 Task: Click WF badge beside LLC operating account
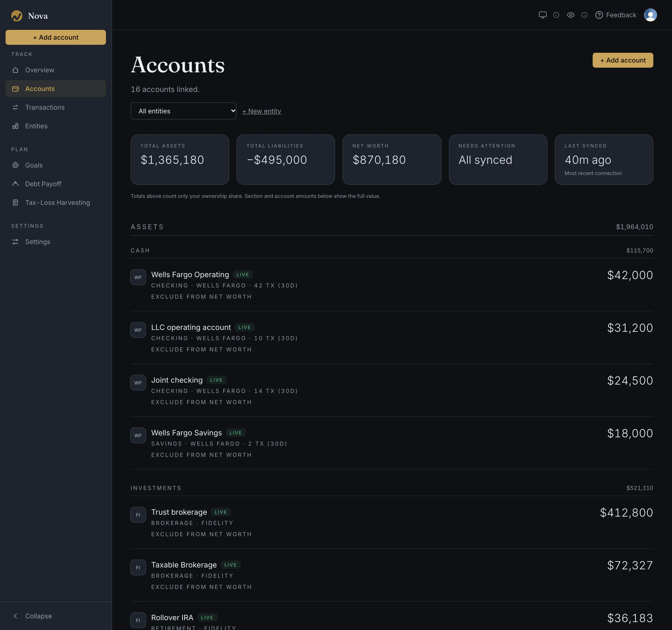[138, 330]
